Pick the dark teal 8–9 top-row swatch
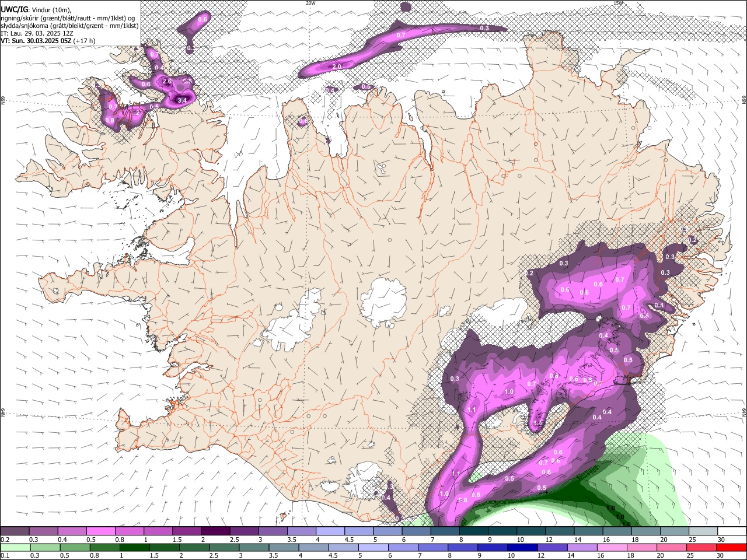 click(473, 531)
